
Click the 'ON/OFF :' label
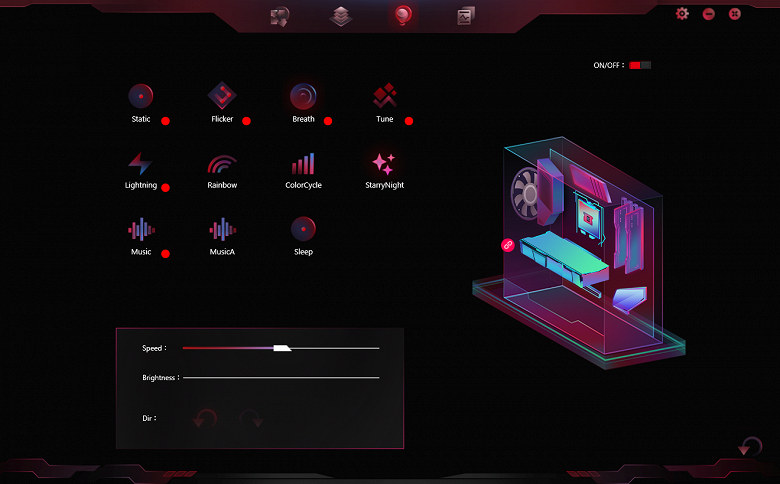[x=609, y=65]
